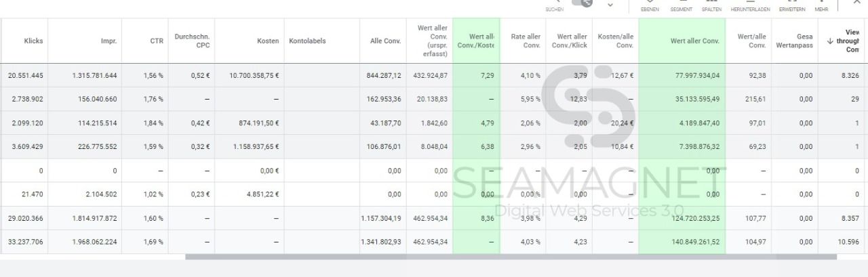Select Alle Conv. value 162.953,36

(384, 99)
